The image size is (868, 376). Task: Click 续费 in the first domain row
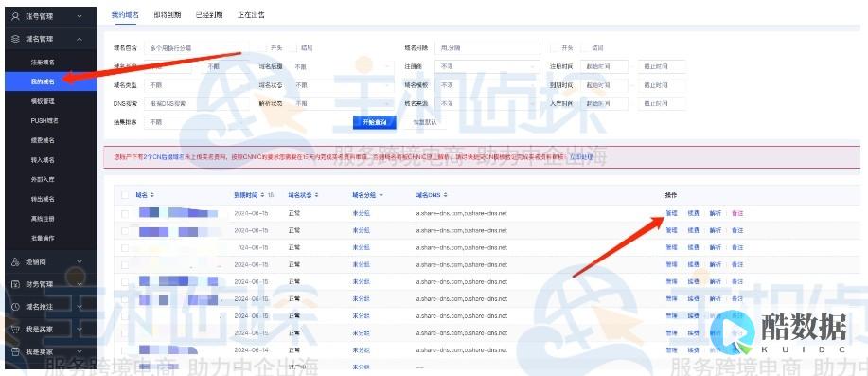tap(693, 213)
